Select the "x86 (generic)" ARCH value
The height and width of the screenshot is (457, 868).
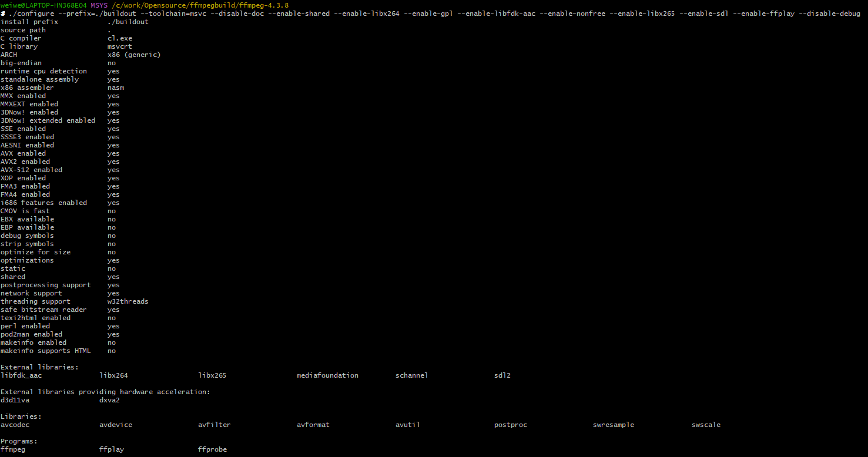tap(134, 55)
